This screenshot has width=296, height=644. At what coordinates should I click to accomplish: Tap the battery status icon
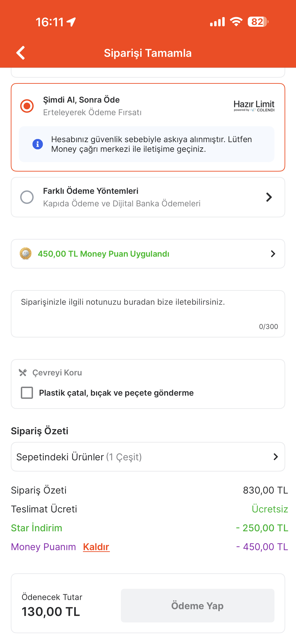[258, 22]
